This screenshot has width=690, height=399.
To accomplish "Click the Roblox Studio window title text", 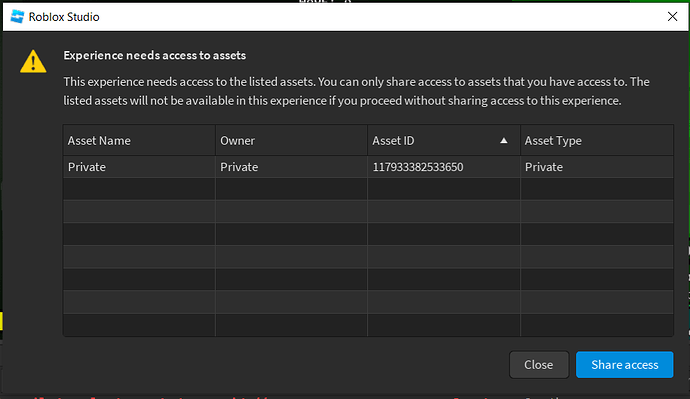I will (64, 17).
